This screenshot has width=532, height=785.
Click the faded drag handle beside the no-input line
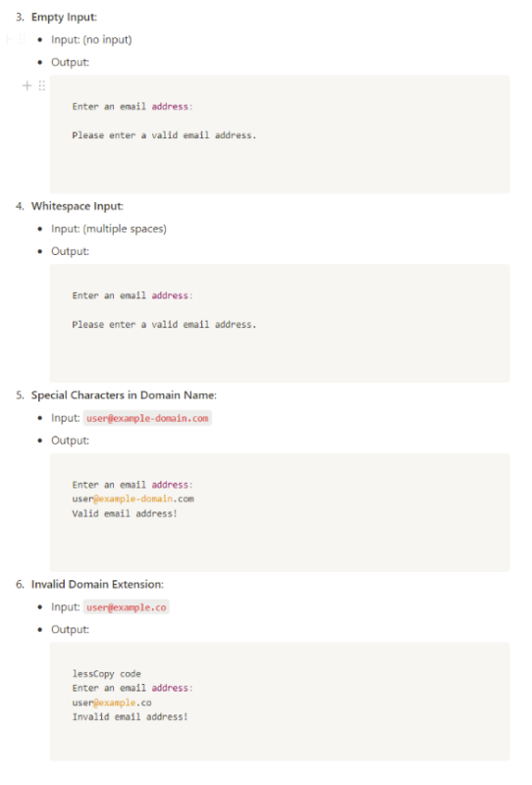(x=22, y=39)
